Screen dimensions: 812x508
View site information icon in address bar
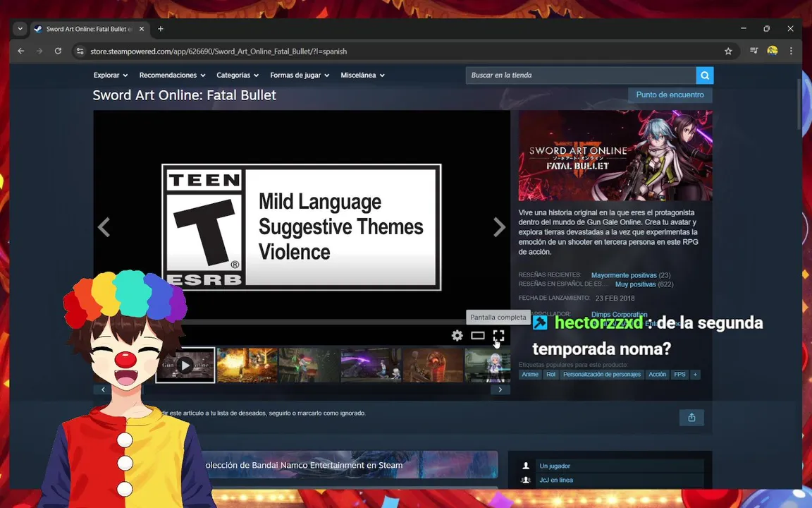coord(80,51)
